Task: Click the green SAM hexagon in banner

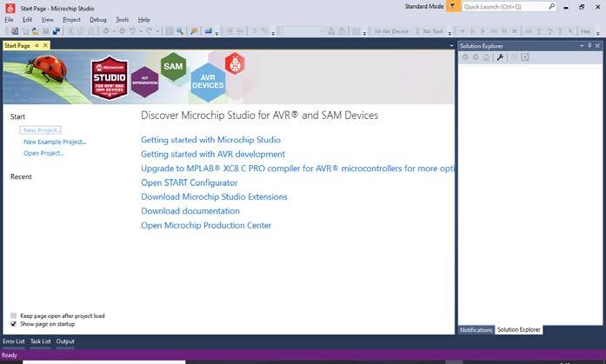Action: pyautogui.click(x=173, y=66)
